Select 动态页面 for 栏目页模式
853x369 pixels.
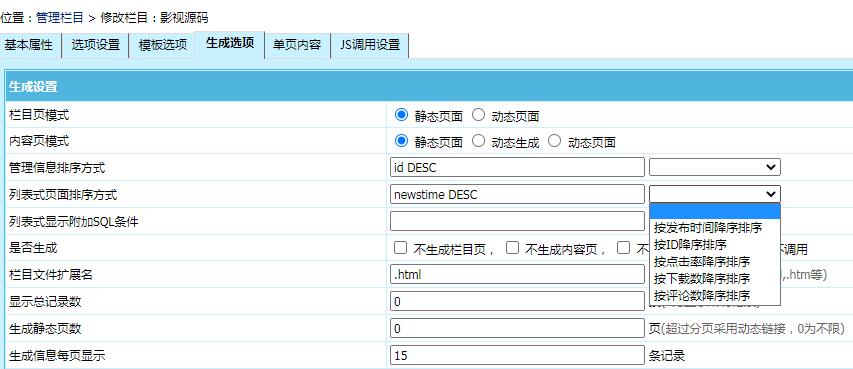(x=478, y=115)
